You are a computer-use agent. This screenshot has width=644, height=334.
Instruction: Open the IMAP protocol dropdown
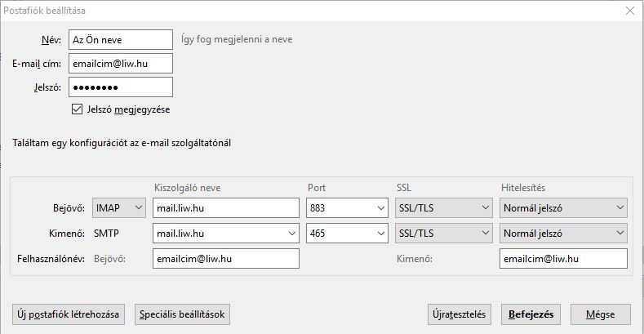pos(119,208)
